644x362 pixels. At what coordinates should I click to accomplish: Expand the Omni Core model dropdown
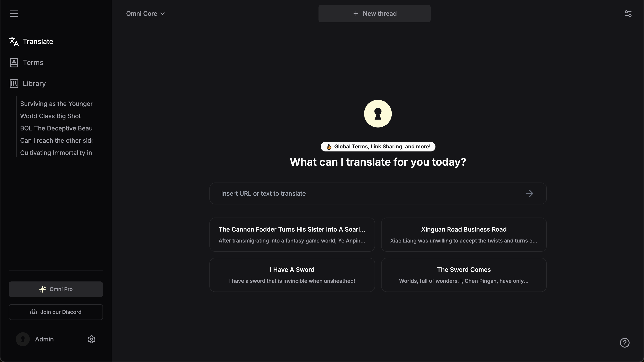point(145,13)
